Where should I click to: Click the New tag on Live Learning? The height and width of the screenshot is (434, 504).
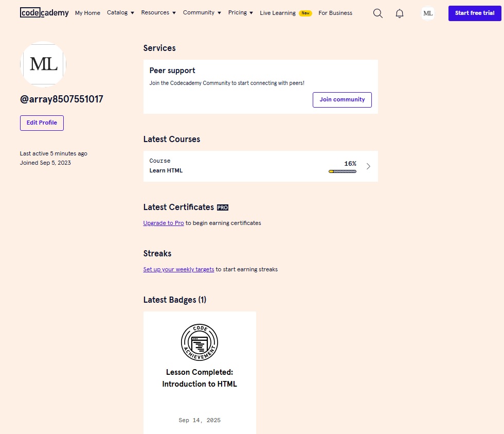pos(305,13)
